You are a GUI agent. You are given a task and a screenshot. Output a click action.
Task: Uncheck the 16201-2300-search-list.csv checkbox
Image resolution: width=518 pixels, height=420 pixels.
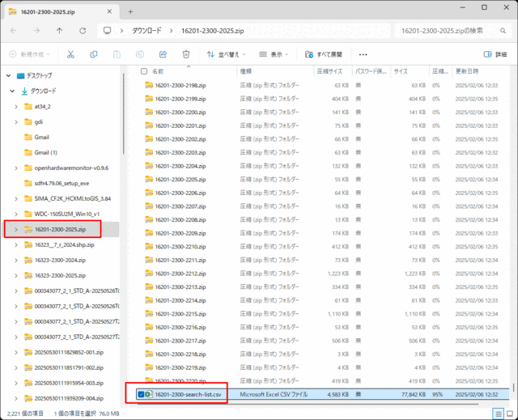[x=140, y=394]
